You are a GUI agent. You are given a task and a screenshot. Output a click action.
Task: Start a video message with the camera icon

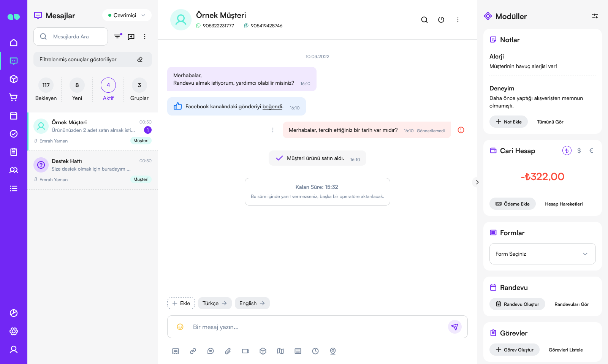click(245, 351)
